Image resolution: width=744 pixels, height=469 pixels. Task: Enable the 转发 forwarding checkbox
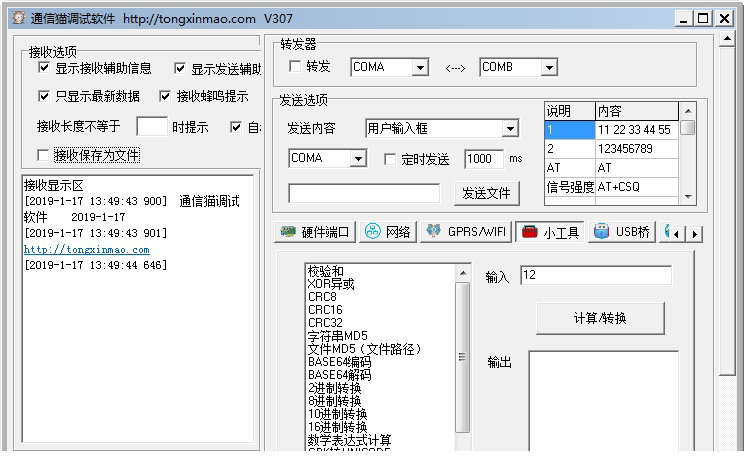pos(295,66)
